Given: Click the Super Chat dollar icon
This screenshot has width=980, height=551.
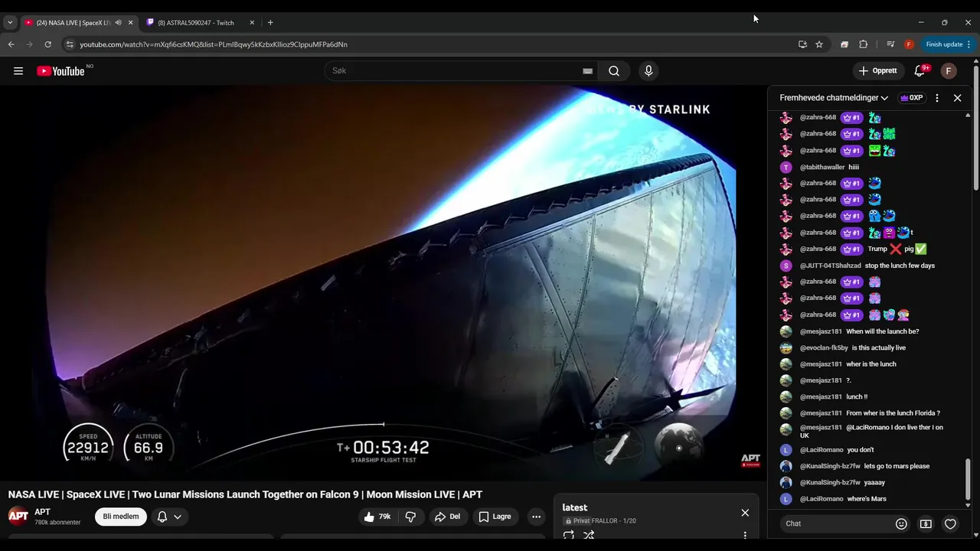Looking at the screenshot, I should pyautogui.click(x=926, y=524).
